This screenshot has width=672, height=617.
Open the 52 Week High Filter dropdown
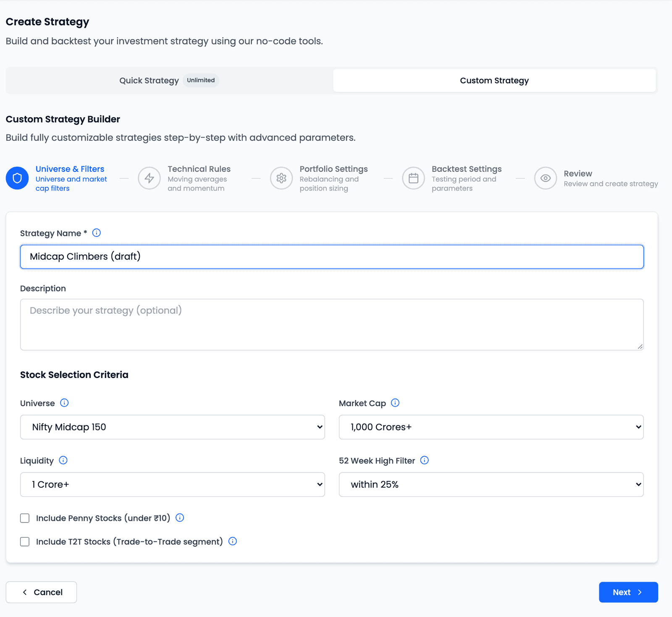(491, 485)
